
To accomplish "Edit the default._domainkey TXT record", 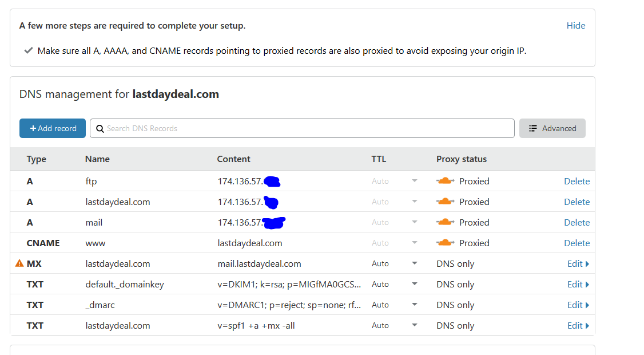I will [x=578, y=284].
